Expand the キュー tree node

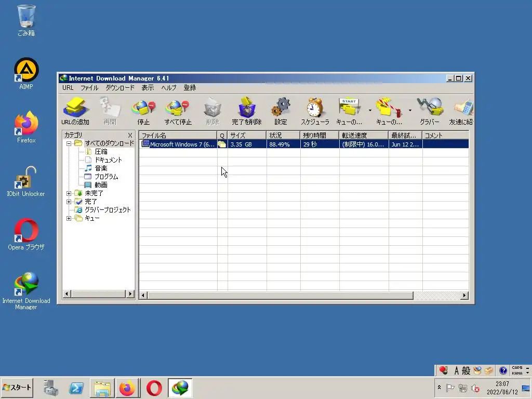pos(69,218)
